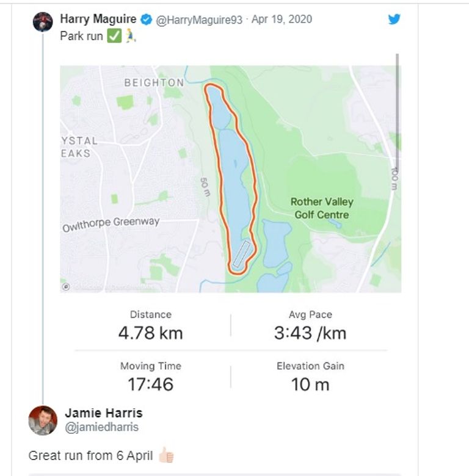Click Jamie Harris's profile picture
Image resolution: width=469 pixels, height=476 pixels.
tap(43, 420)
